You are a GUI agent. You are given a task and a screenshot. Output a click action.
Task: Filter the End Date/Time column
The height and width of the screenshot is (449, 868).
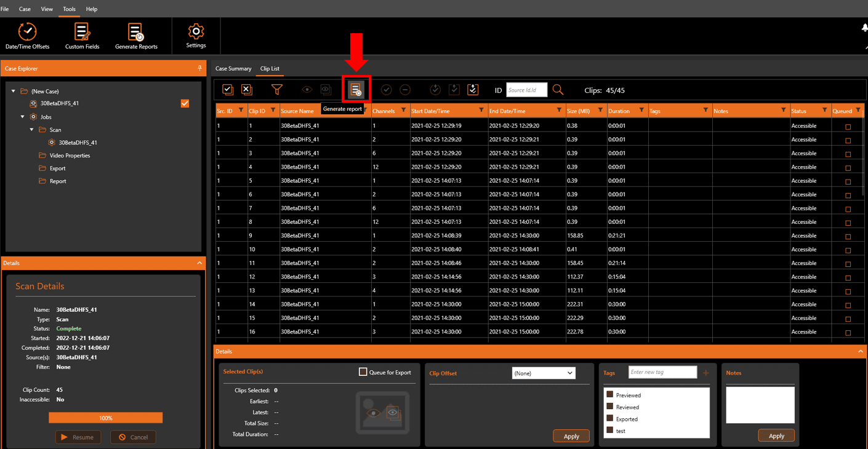pos(559,111)
